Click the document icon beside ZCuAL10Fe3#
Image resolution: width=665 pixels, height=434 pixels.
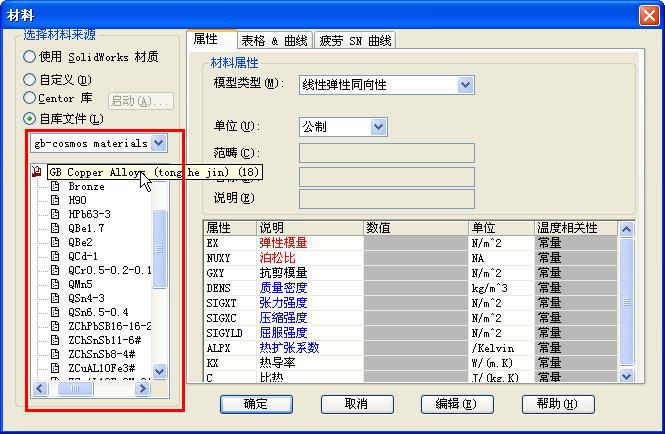pos(55,368)
